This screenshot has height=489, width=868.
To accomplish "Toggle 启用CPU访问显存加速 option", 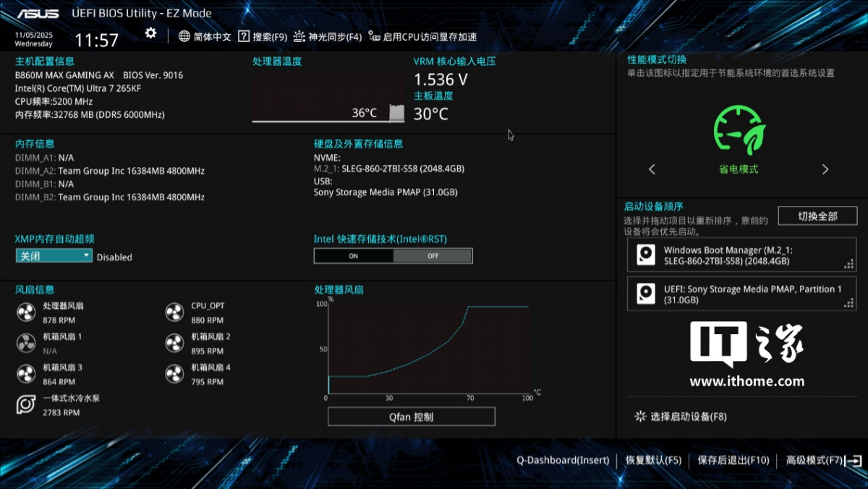I will [x=422, y=37].
